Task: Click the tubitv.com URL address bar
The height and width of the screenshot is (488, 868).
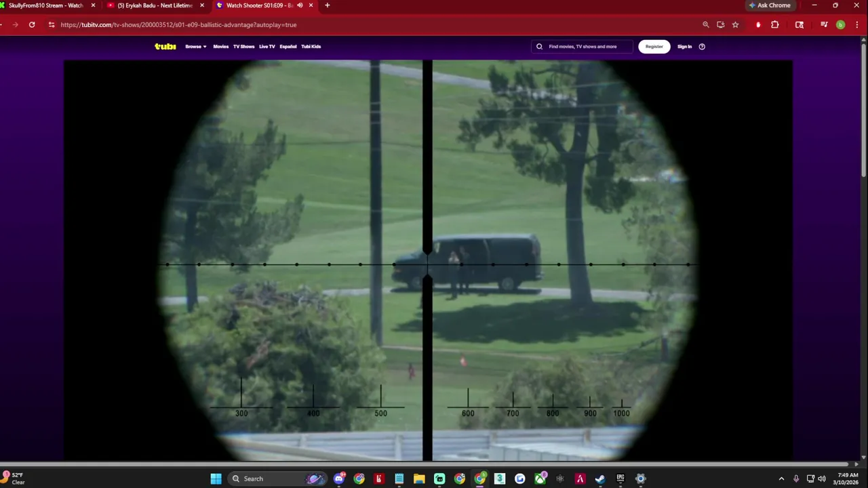Action: 373,24
